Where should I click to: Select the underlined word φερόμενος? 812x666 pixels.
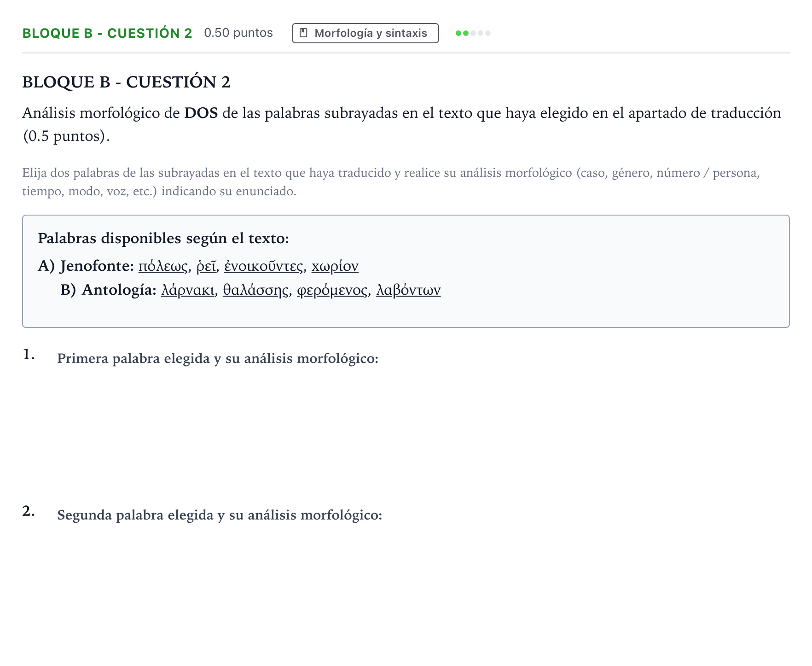pyautogui.click(x=332, y=290)
